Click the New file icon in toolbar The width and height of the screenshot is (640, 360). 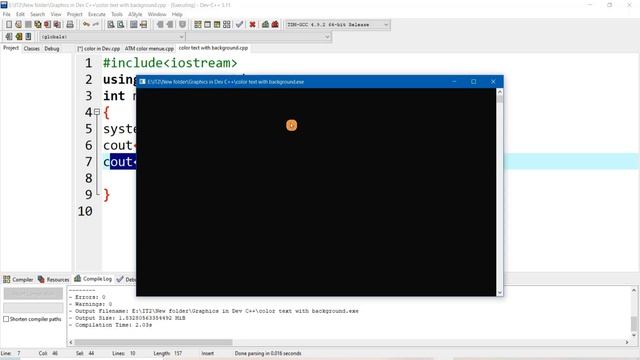[9, 24]
